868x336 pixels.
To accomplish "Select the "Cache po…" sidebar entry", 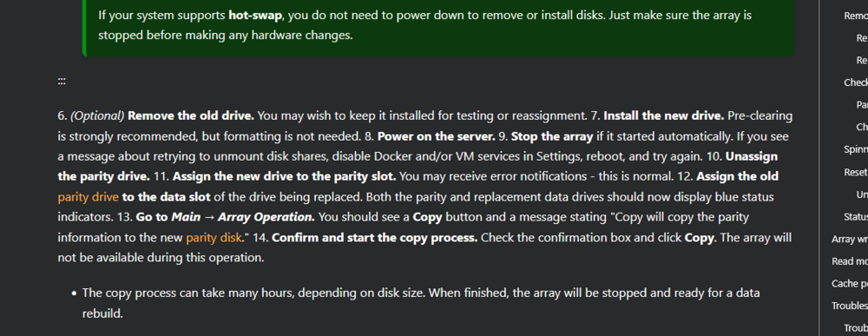I will click(850, 283).
